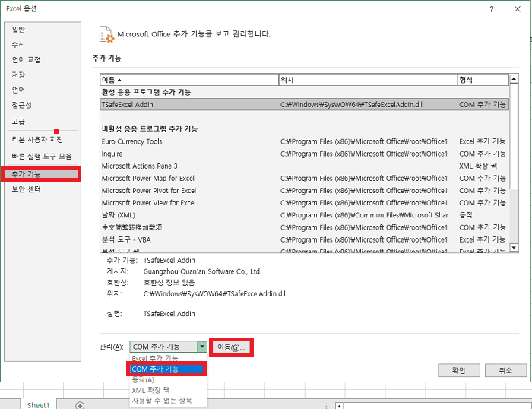Select Microsoft Actions Pane 3 row
Screen dimensions: 532x409
(x=305, y=166)
